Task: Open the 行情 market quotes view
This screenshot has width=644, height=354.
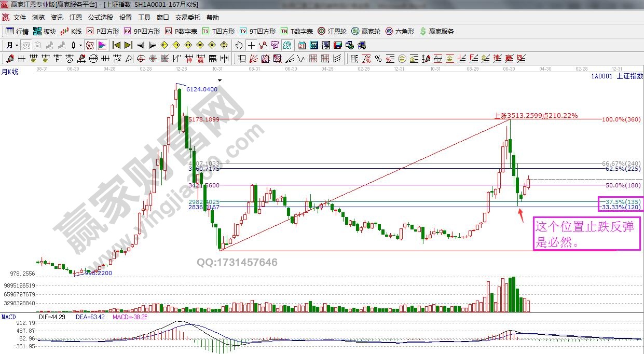Action: click(17, 31)
